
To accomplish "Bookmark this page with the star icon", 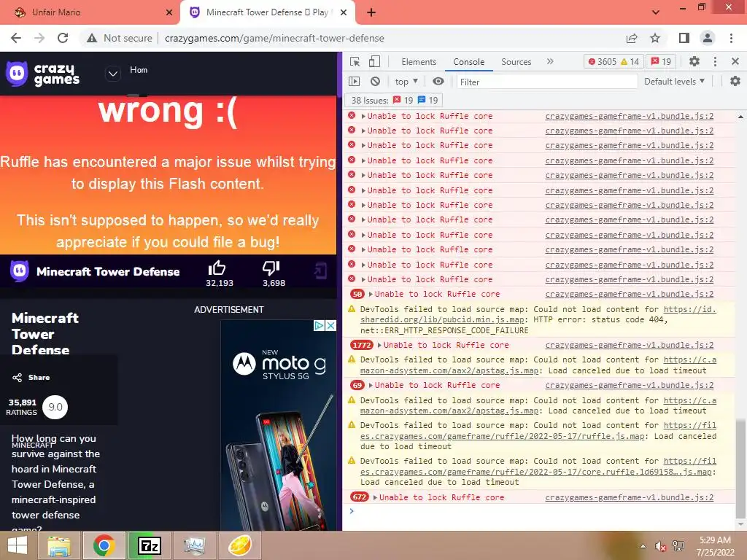I will pyautogui.click(x=655, y=38).
